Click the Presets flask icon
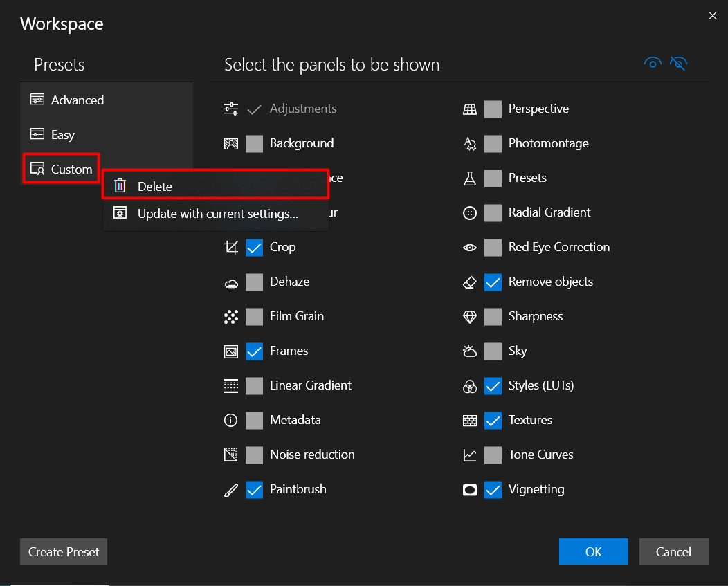 (x=470, y=178)
